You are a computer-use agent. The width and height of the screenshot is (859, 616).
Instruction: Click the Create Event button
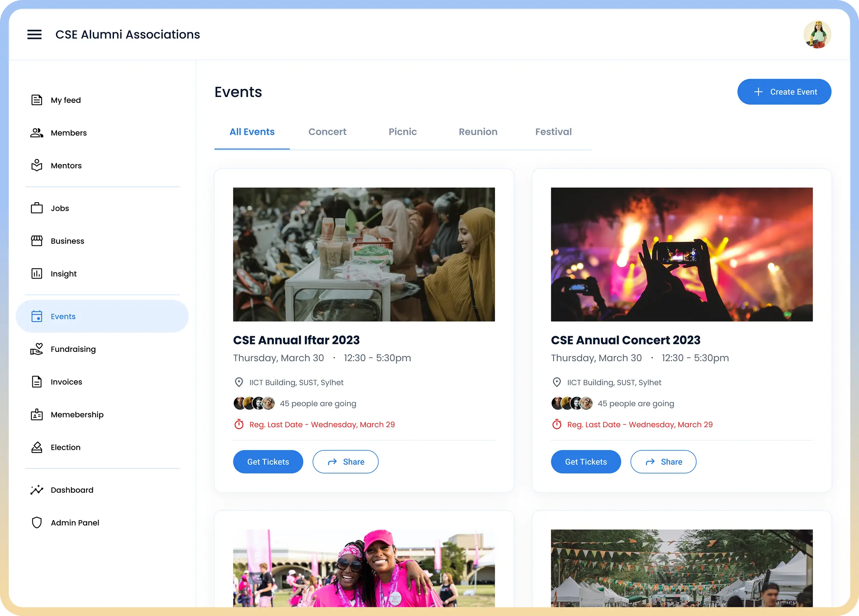(x=784, y=92)
